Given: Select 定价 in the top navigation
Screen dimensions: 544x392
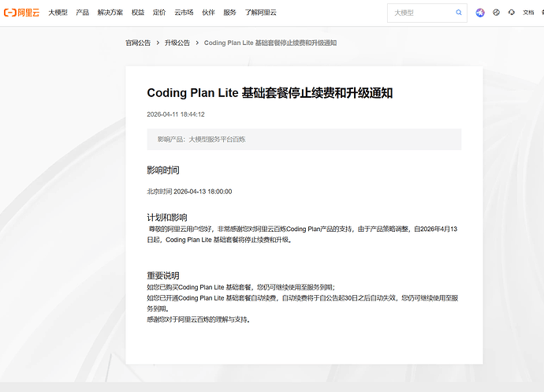Looking at the screenshot, I should point(159,13).
